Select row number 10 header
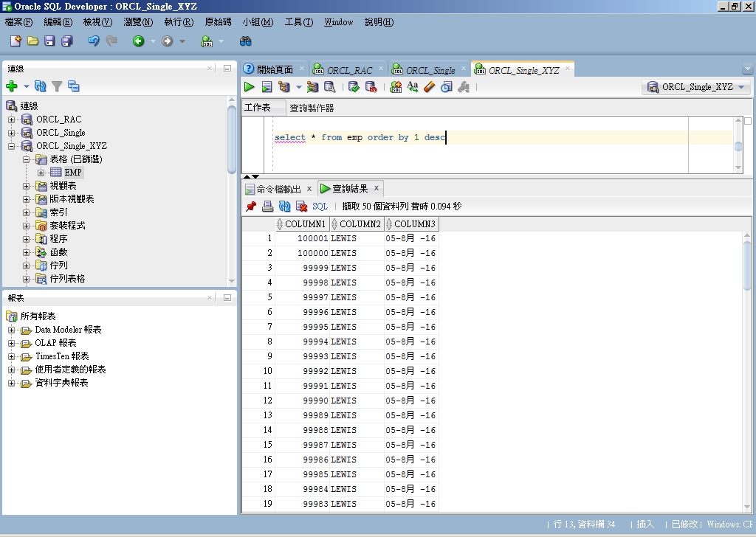The width and height of the screenshot is (756, 537). (x=258, y=371)
